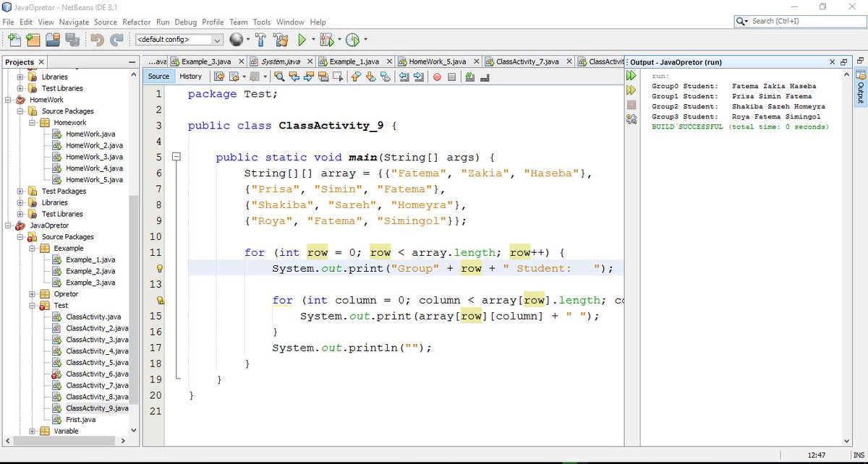Image resolution: width=868 pixels, height=464 pixels.
Task: Close the System.java tab
Action: tap(310, 62)
